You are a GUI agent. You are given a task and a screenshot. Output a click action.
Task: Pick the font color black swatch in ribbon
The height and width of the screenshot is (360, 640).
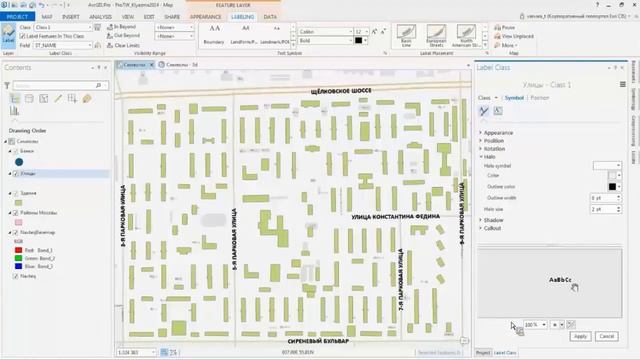click(358, 40)
